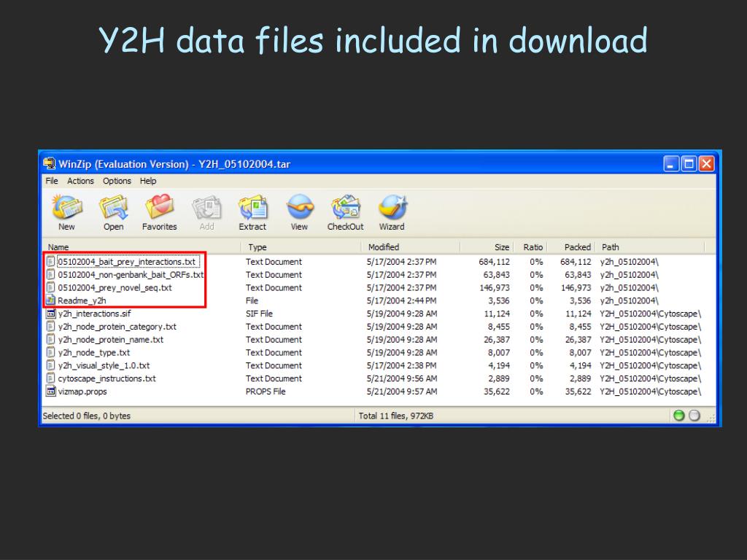This screenshot has height=560, width=747.
Task: Click the SIF File type cell
Action: (x=259, y=314)
